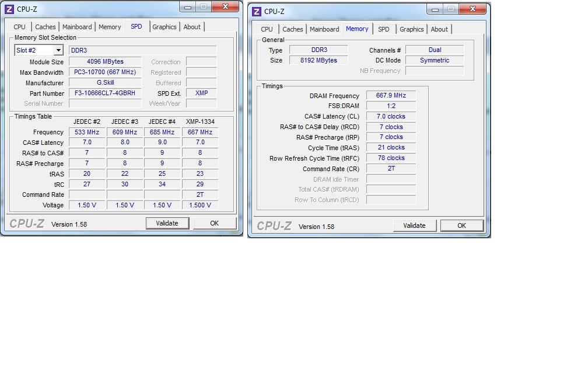Minimize the right CPU-Z window

tap(435, 9)
